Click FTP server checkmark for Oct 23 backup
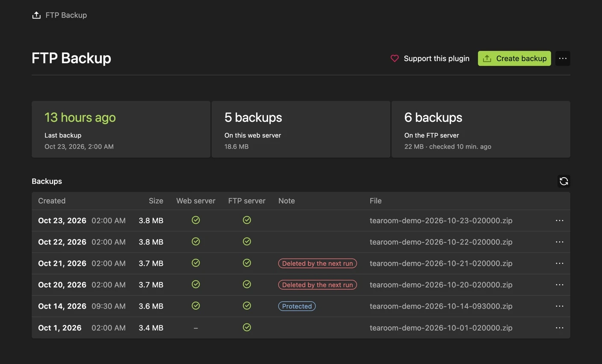 point(247,220)
